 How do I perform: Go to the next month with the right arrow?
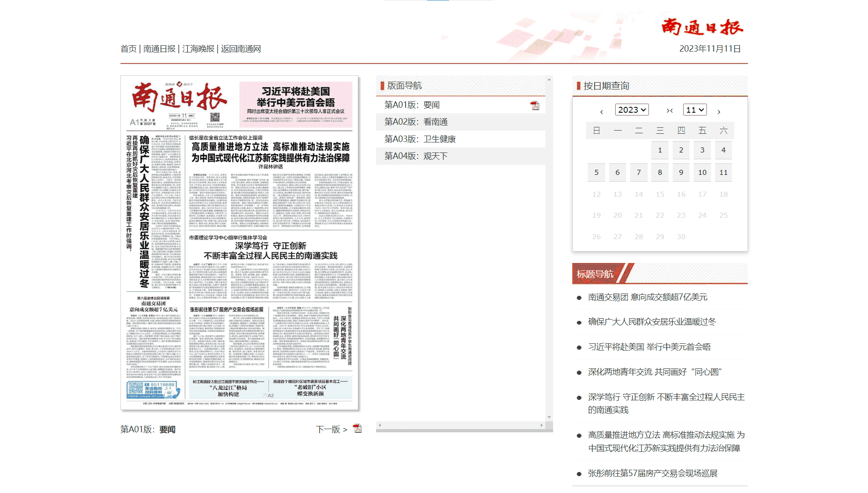(719, 111)
